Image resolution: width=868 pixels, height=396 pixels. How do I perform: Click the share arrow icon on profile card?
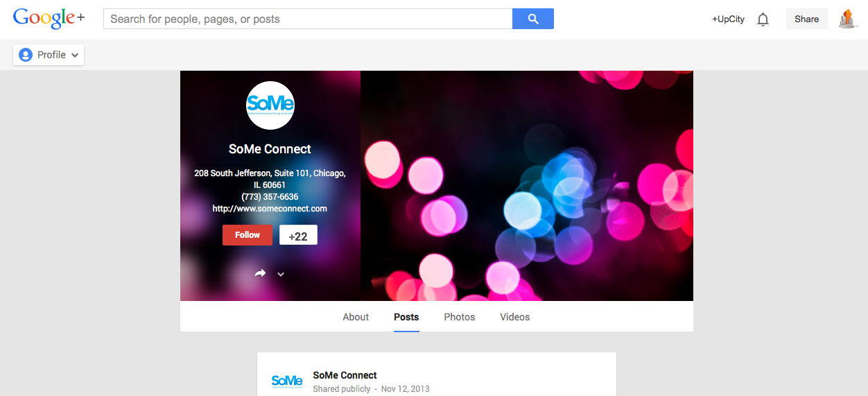pos(260,273)
